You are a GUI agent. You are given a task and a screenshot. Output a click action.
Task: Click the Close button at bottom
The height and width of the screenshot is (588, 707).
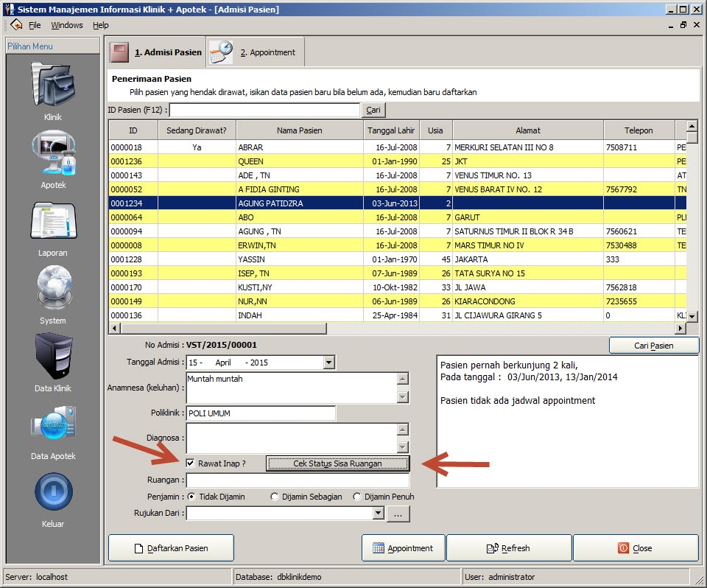(636, 547)
